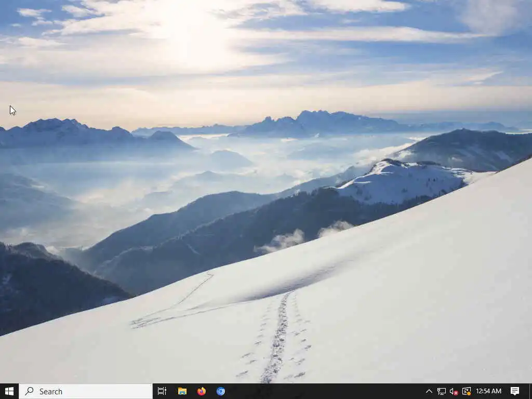The image size is (532, 399).
Task: Open the 12:54 AM clock calendar
Action: click(488, 391)
